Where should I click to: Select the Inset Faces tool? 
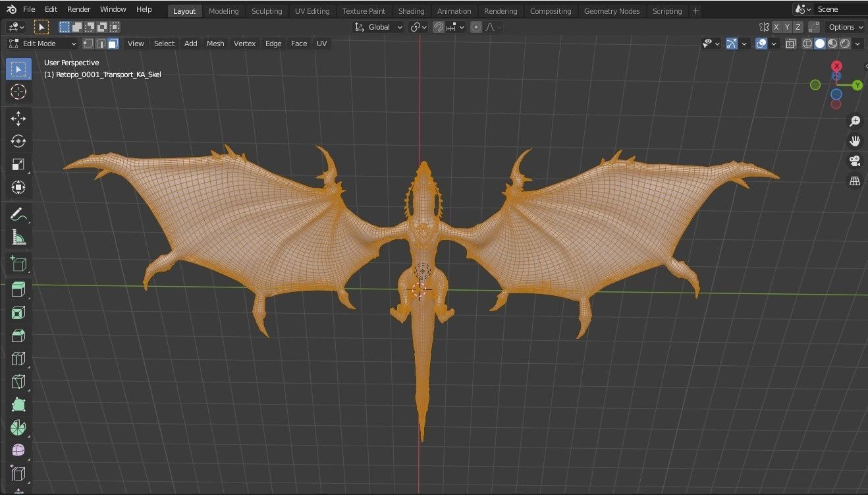click(18, 313)
